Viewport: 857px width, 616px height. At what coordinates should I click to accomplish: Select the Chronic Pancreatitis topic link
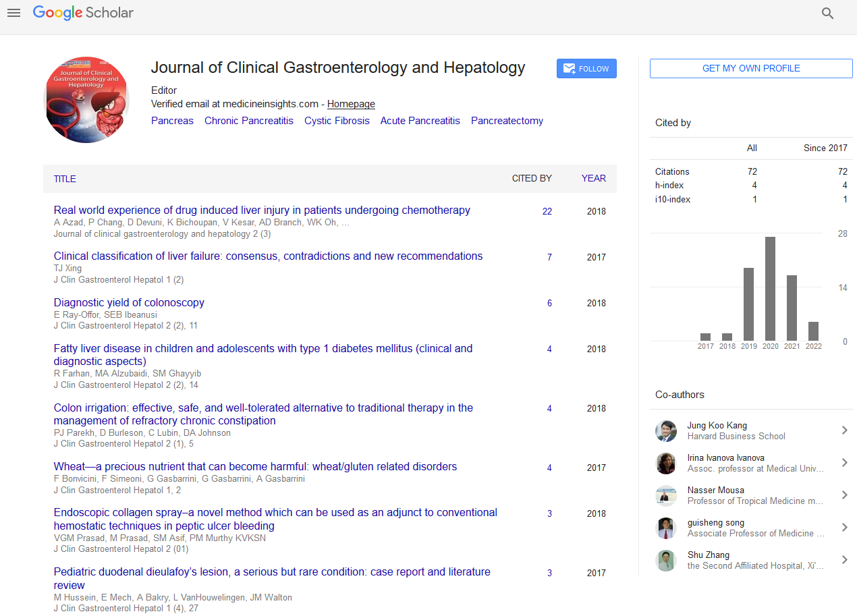coord(249,121)
